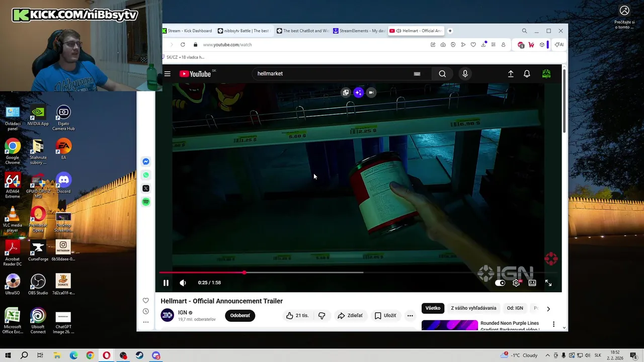Image resolution: width=644 pixels, height=362 pixels.
Task: Open the Rounded Neon Purple Lines video thumbnail
Action: click(450, 325)
